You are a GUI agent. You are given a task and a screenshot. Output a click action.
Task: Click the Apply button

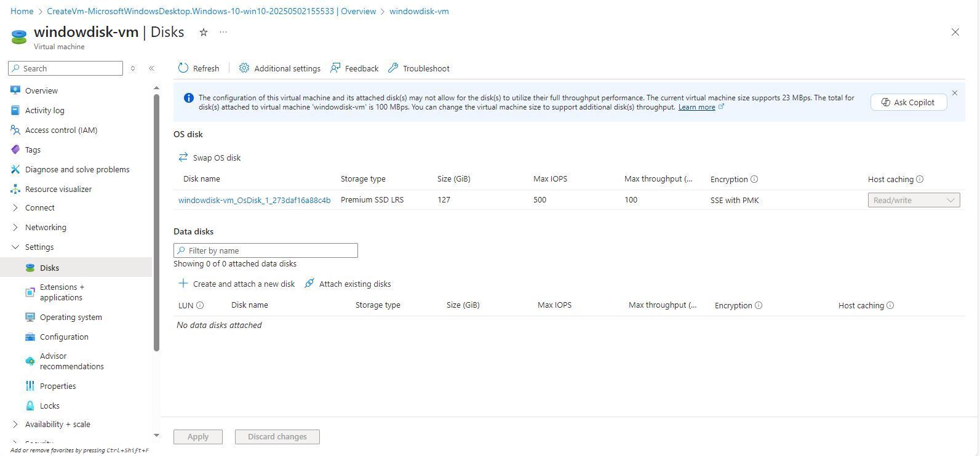pos(197,437)
